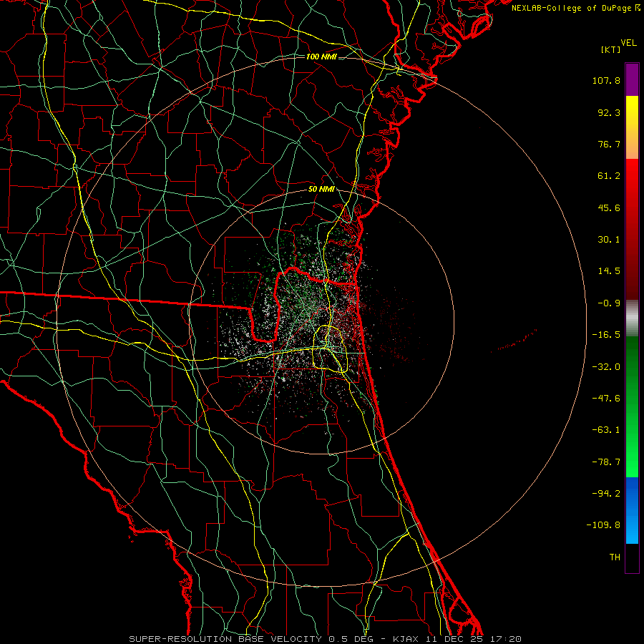Image resolution: width=644 pixels, height=644 pixels.
Task: Click the blue segment of the color bar
Action: [632, 510]
